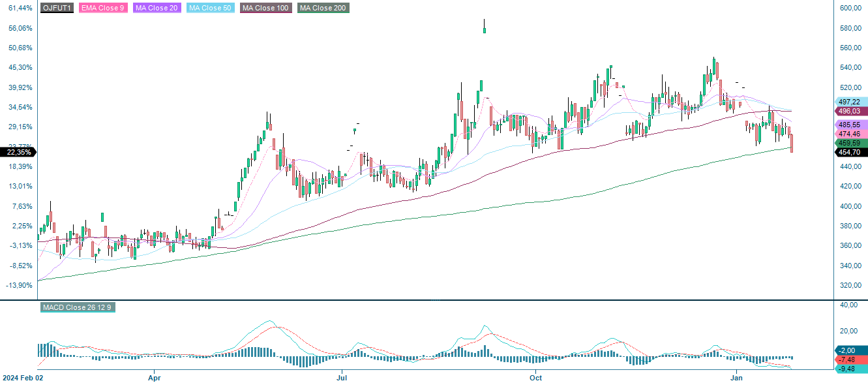Click the 20,00 MACD axis label
This screenshot has width=868, height=383.
849,331
